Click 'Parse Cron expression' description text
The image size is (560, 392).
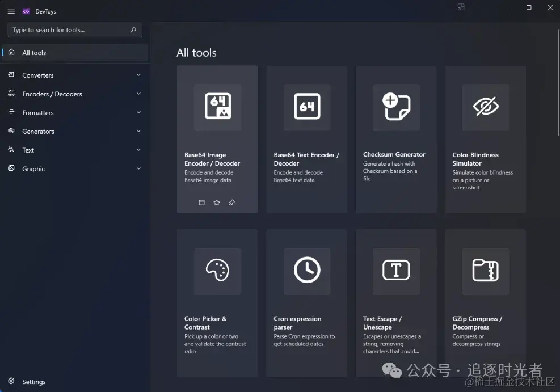pyautogui.click(x=304, y=340)
